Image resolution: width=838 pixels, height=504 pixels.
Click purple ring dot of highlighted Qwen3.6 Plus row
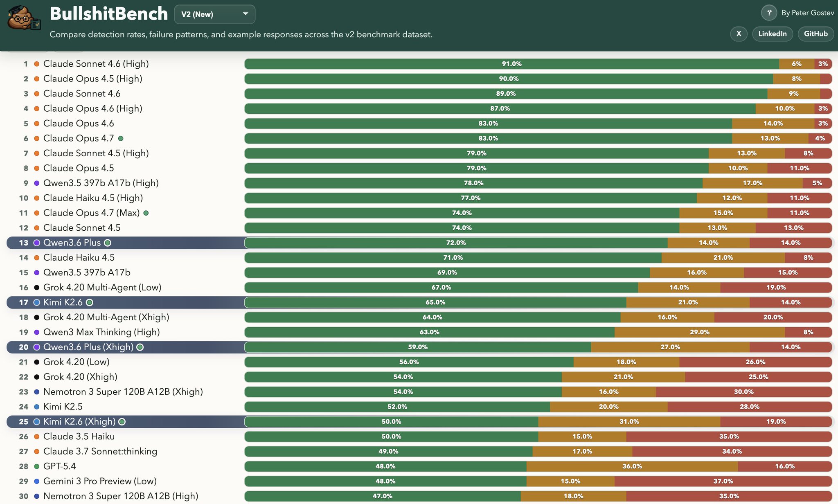36,243
